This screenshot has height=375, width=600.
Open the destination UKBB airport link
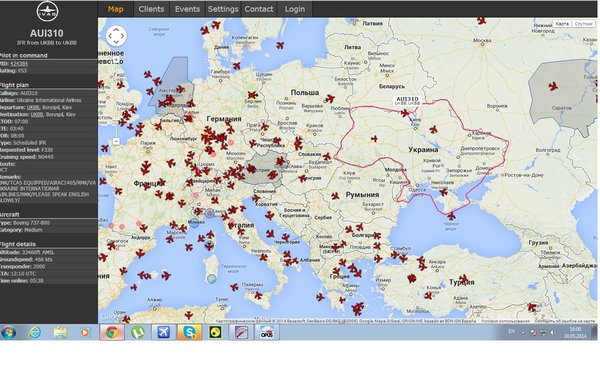coord(37,114)
